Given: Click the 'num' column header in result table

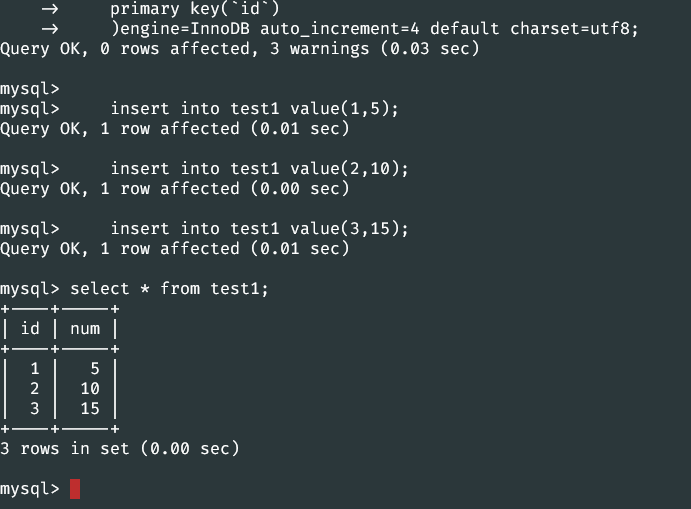Looking at the screenshot, I should pyautogui.click(x=85, y=329).
